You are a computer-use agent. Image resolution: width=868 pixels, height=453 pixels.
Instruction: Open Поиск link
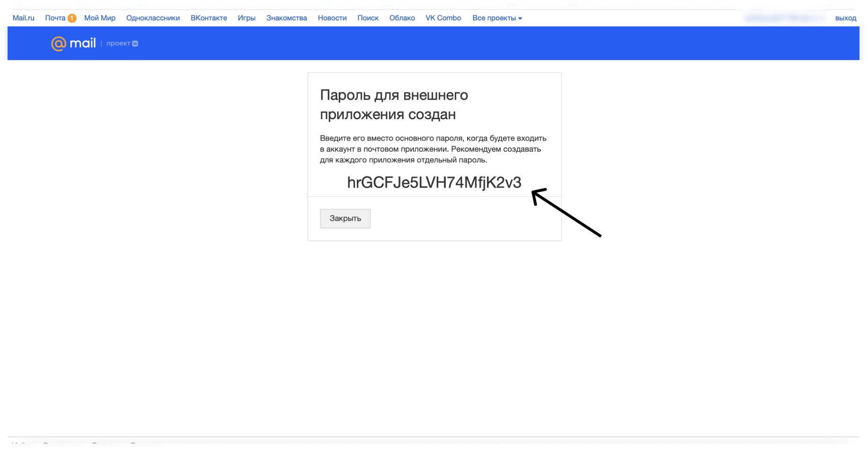coord(368,18)
